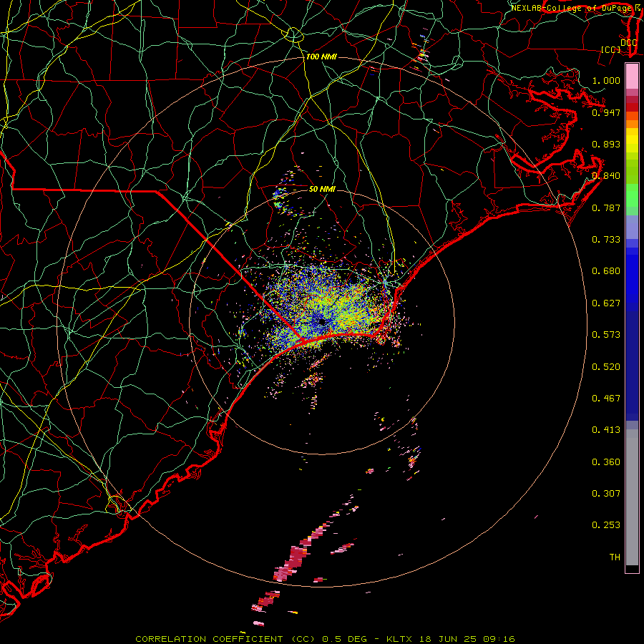The width and height of the screenshot is (644, 644).
Task: Pick the dark red swatch near 0.947
Action: click(632, 107)
